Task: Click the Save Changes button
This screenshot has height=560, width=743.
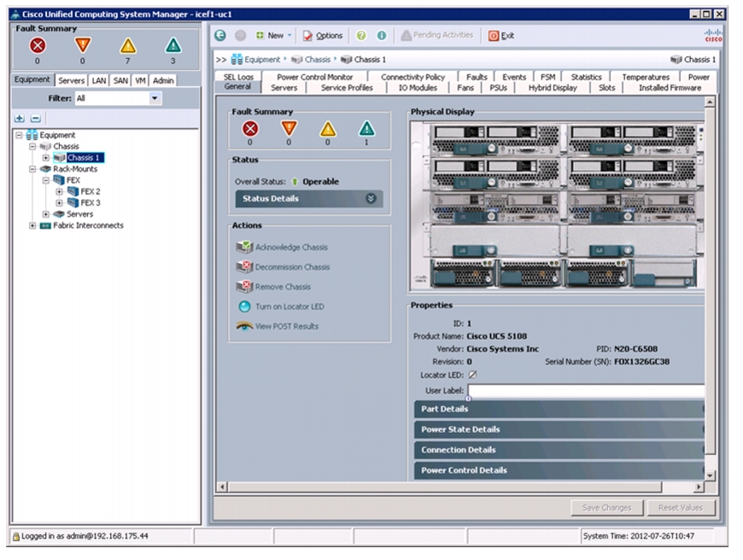Action: click(x=607, y=508)
